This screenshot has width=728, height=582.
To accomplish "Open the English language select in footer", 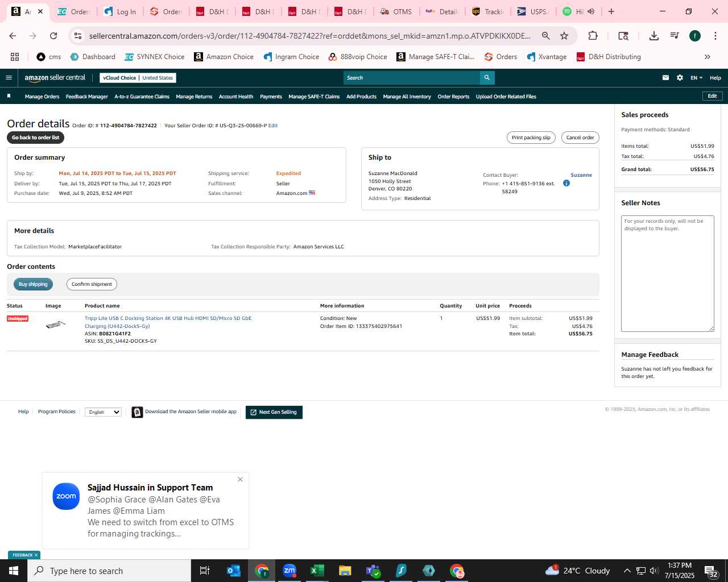I will (x=103, y=412).
